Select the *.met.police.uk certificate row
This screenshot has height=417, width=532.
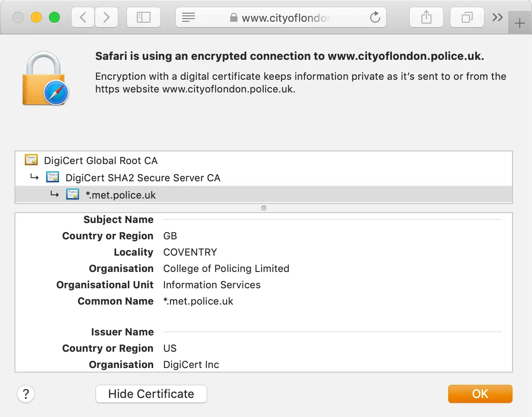(264, 195)
